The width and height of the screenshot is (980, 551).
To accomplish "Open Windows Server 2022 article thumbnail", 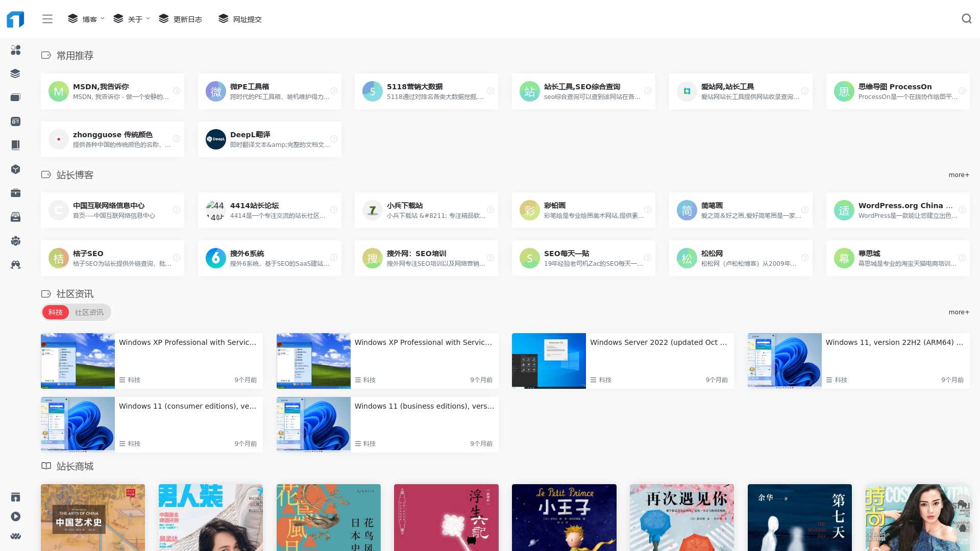I will click(549, 361).
